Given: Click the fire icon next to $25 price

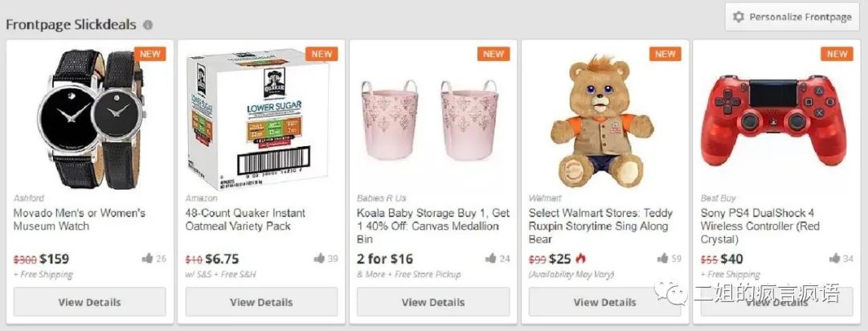Looking at the screenshot, I should (x=581, y=259).
